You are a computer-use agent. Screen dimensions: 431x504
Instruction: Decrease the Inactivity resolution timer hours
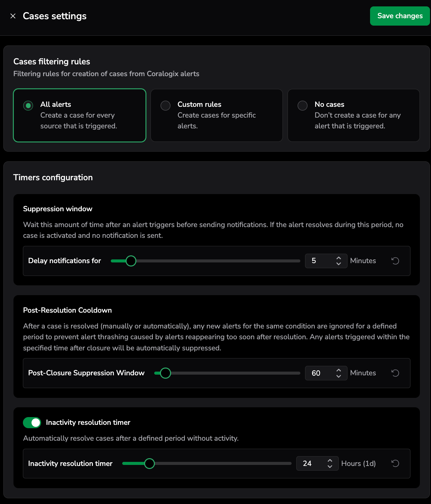click(330, 467)
